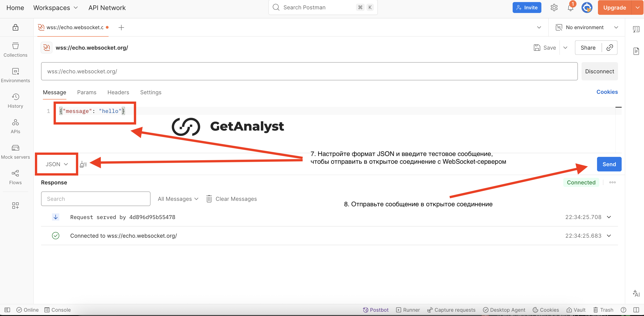
Task: Open the History sidebar panel
Action: tap(15, 101)
